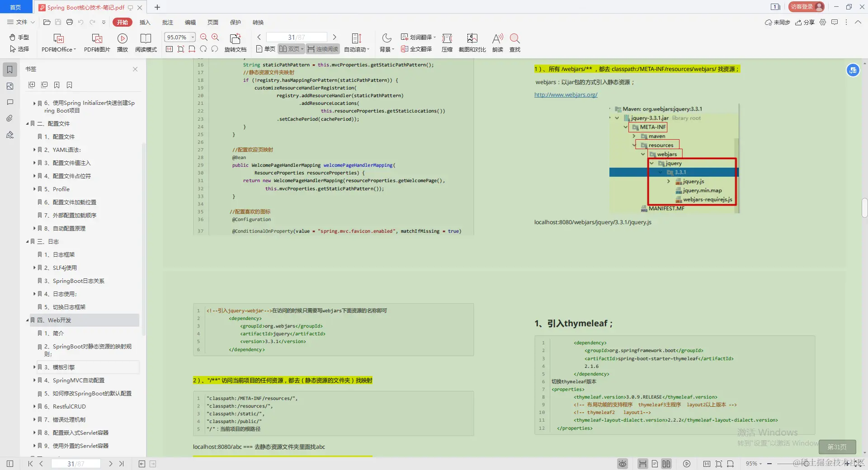The image size is (868, 470).
Task: Toggle continuous mode in status bar
Action: tap(642, 464)
